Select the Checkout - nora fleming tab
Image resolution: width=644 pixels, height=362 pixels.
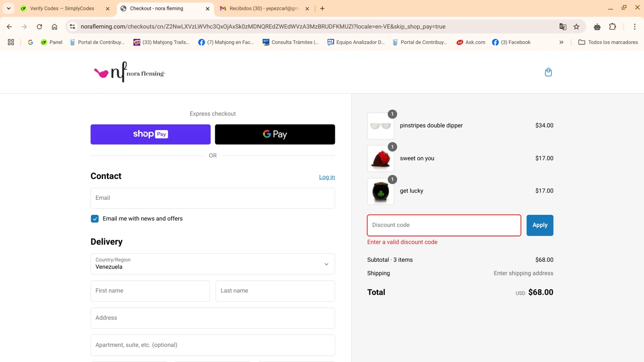(x=156, y=9)
